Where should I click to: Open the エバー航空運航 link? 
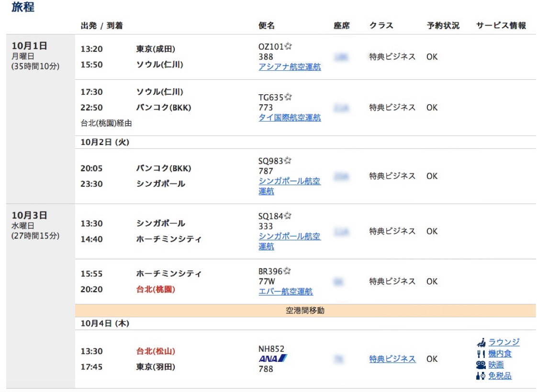[286, 291]
